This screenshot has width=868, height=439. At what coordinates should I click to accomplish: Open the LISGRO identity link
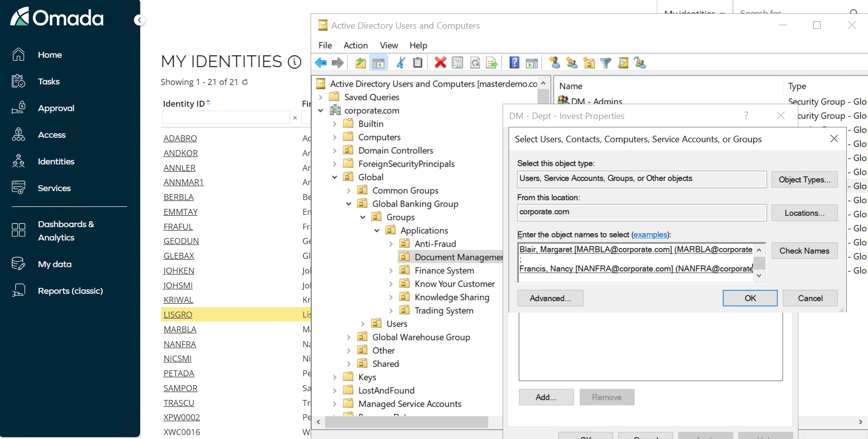pyautogui.click(x=178, y=315)
